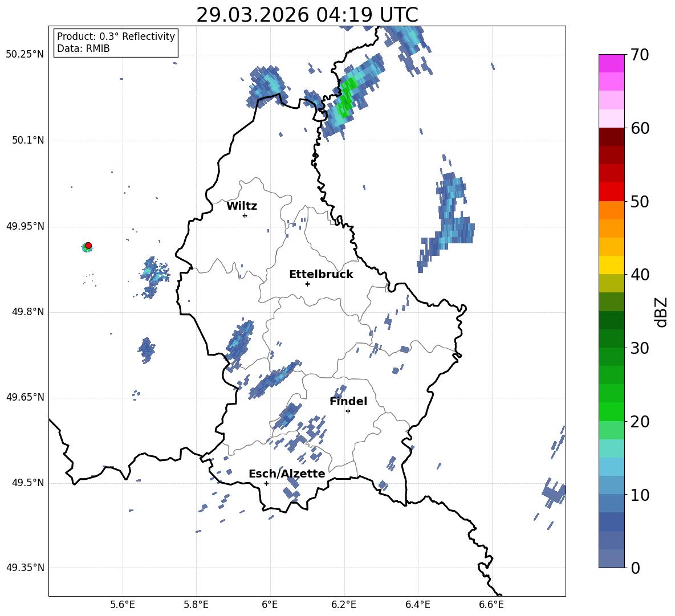Click the Data: RMIB source text
Screen dimensions: 675x616
[x=83, y=49]
